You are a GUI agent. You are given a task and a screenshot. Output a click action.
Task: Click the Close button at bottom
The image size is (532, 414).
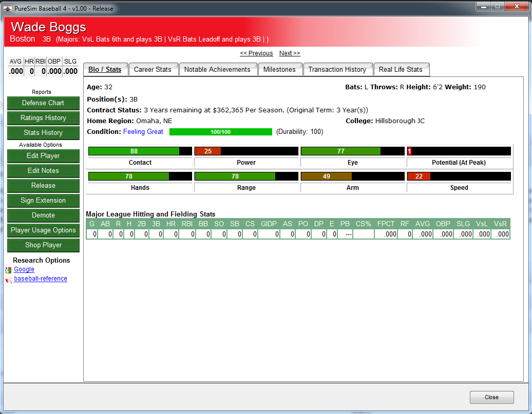491,398
